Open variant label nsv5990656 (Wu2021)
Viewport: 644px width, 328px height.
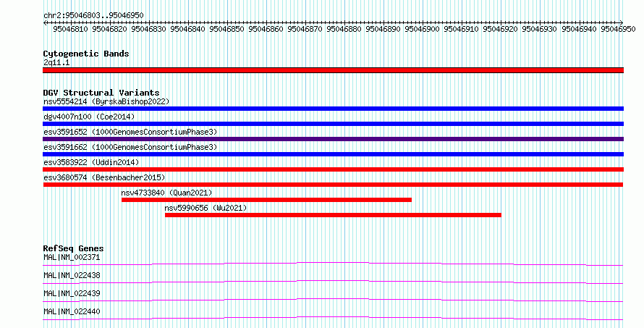pos(206,208)
